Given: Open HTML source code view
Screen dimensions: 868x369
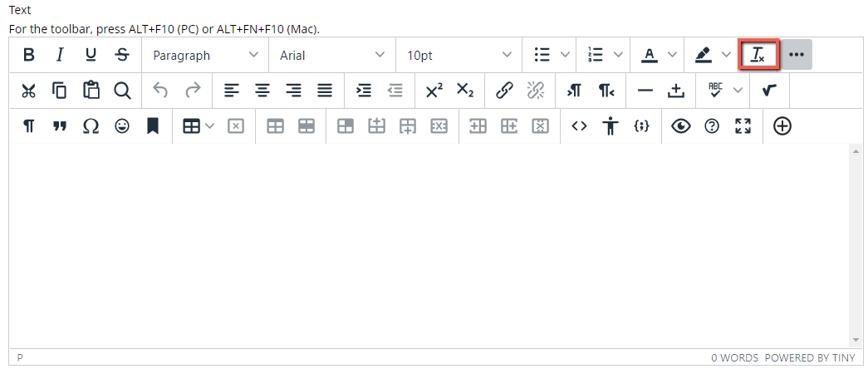Looking at the screenshot, I should (579, 126).
